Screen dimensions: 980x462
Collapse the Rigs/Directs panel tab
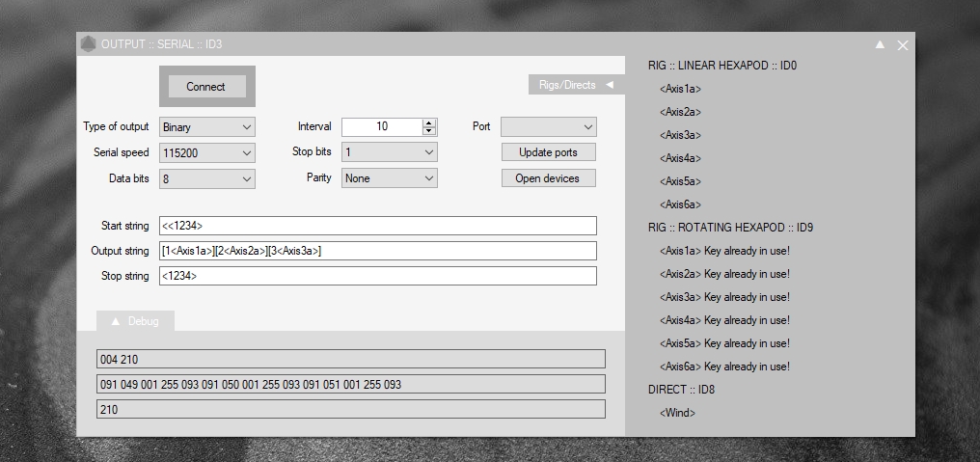coord(576,85)
